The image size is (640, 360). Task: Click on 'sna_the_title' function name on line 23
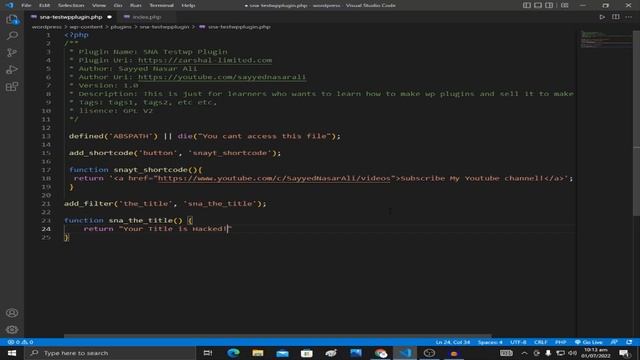point(141,220)
